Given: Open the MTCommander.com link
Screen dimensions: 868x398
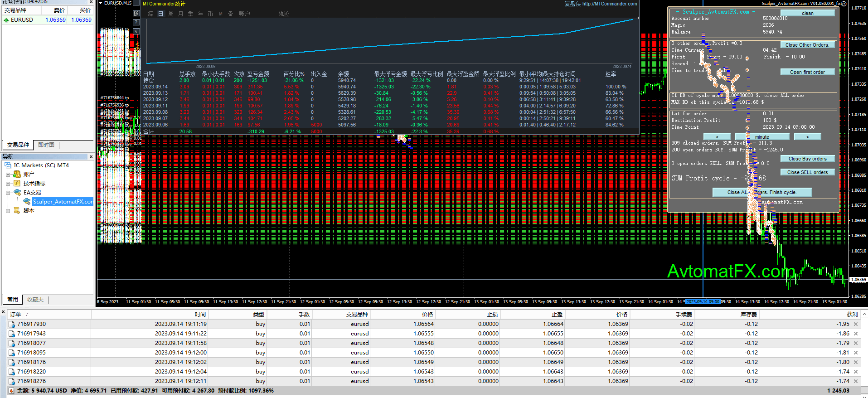Looking at the screenshot, I should tap(610, 4).
